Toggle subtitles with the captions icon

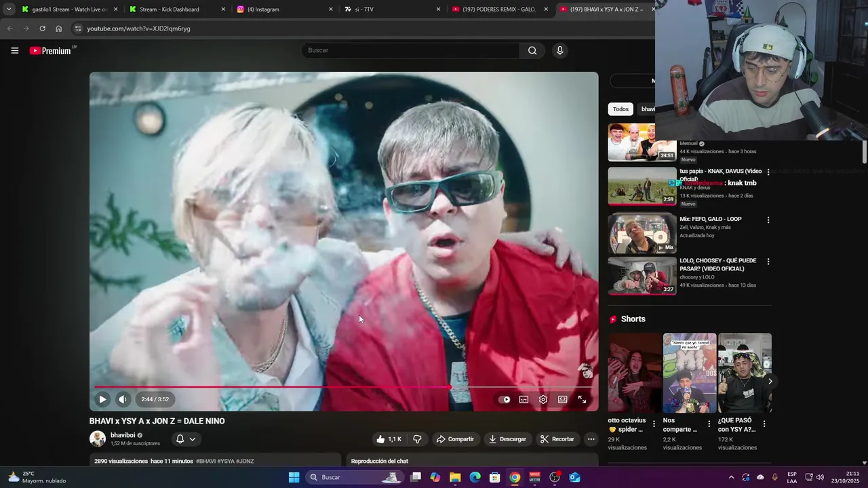point(524,399)
